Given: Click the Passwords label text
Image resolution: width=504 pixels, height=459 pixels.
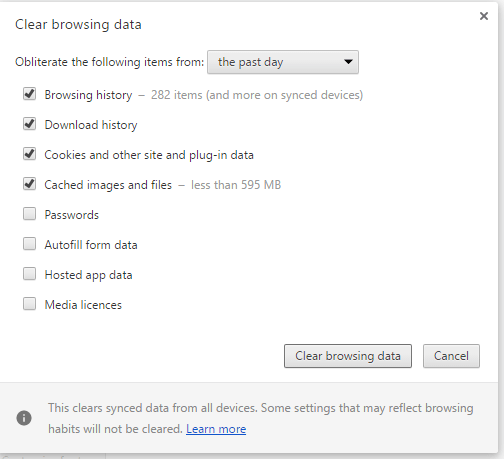Looking at the screenshot, I should pyautogui.click(x=72, y=215).
